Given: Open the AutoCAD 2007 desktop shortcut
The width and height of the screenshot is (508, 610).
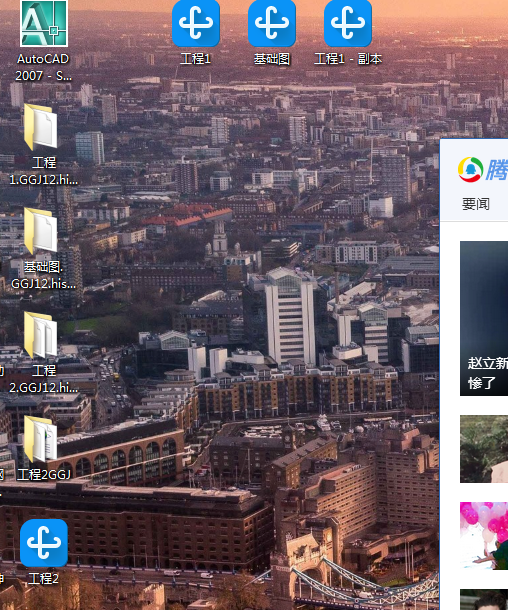Looking at the screenshot, I should coord(44,23).
